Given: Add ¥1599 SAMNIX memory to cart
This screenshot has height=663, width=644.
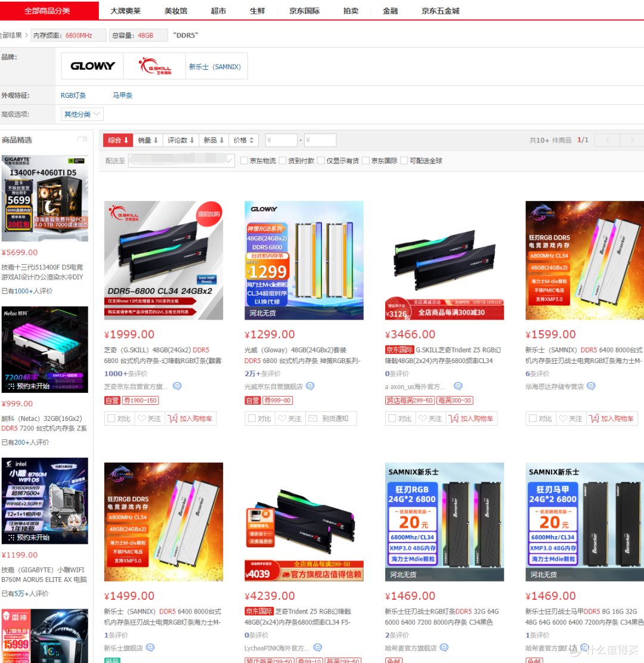Looking at the screenshot, I should pyautogui.click(x=611, y=418).
